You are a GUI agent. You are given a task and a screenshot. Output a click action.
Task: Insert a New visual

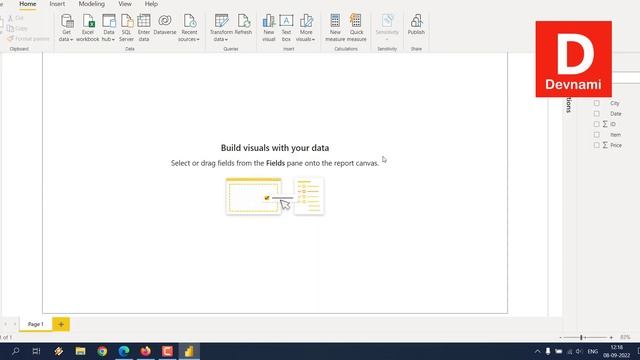click(x=269, y=27)
